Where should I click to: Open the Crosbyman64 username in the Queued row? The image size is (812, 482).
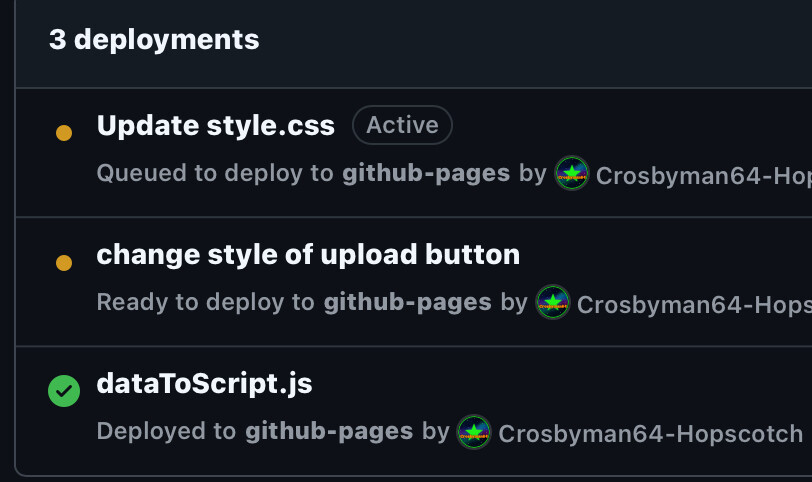tap(704, 176)
